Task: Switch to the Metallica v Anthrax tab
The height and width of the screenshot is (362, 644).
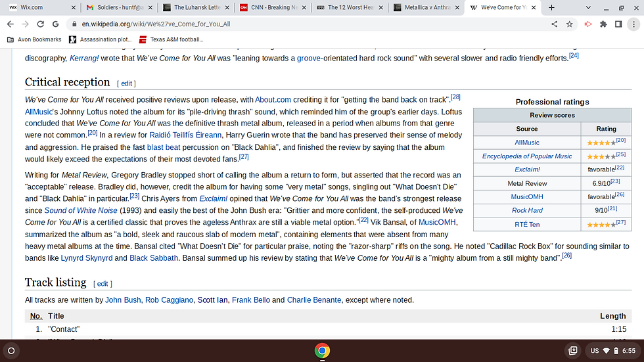Action: (426, 7)
